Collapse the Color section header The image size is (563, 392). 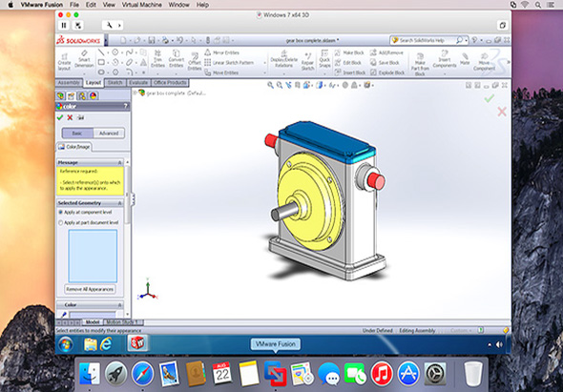coord(119,305)
